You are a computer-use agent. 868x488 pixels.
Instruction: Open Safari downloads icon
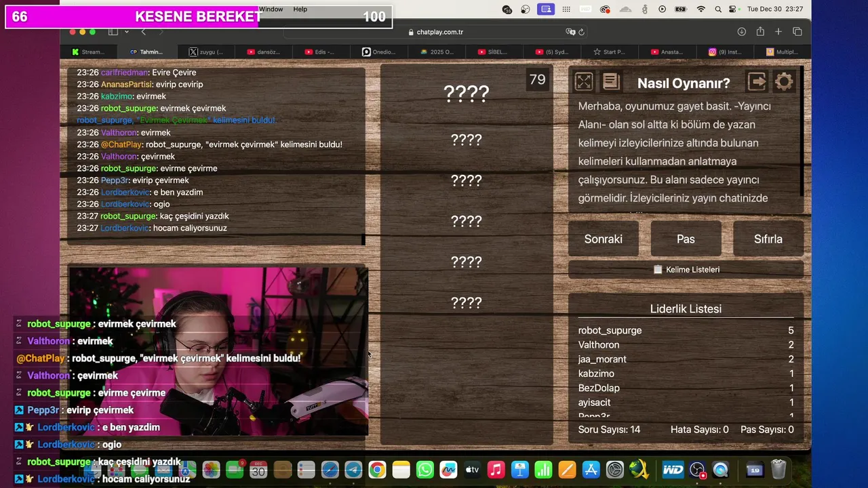(742, 32)
